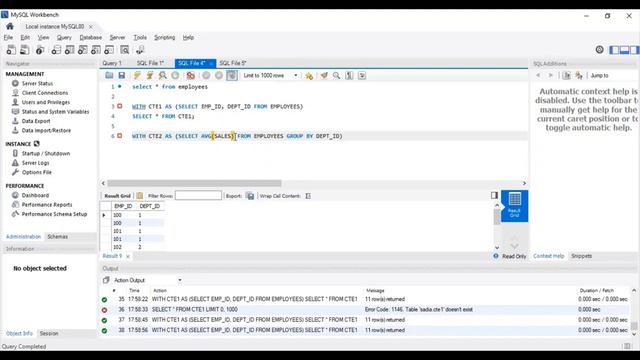Click the Filter Rows input field
Image resolution: width=640 pixels, height=360 pixels.
(198, 196)
